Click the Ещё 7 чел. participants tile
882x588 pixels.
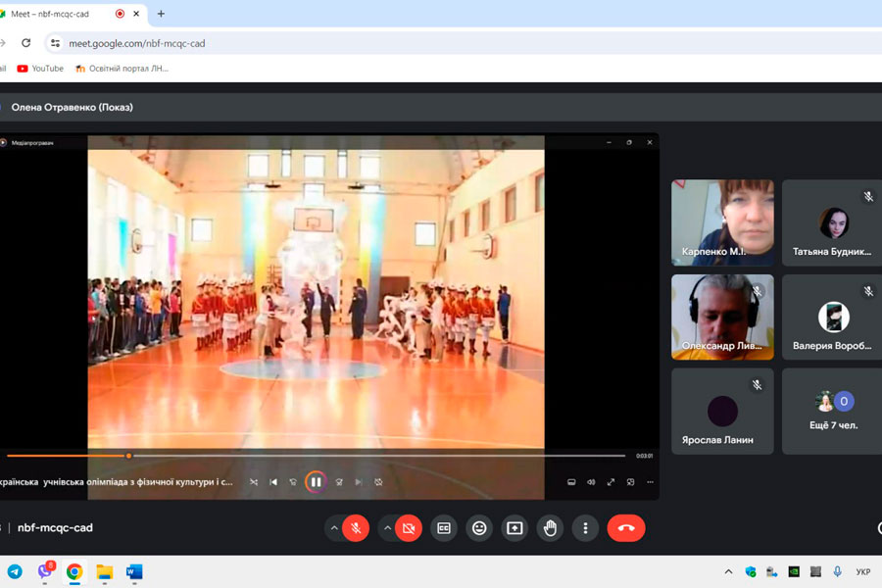(x=831, y=412)
